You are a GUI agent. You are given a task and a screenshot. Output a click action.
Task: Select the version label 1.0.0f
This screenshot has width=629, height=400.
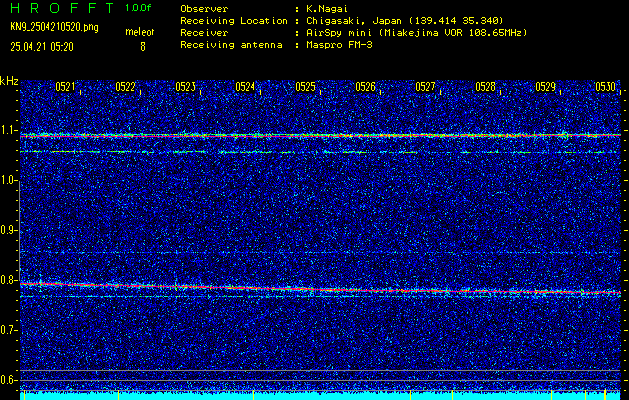click(138, 8)
